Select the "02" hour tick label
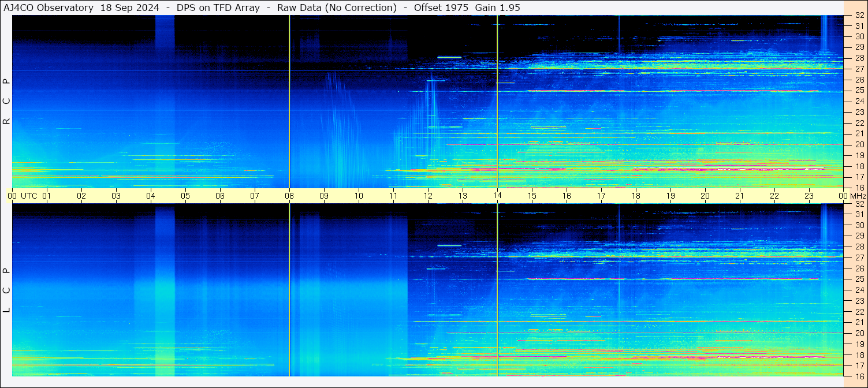 point(81,196)
